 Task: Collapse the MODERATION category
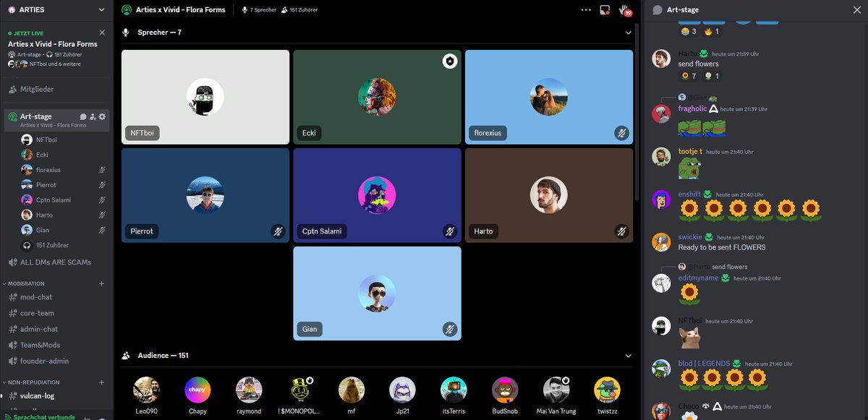(25, 283)
